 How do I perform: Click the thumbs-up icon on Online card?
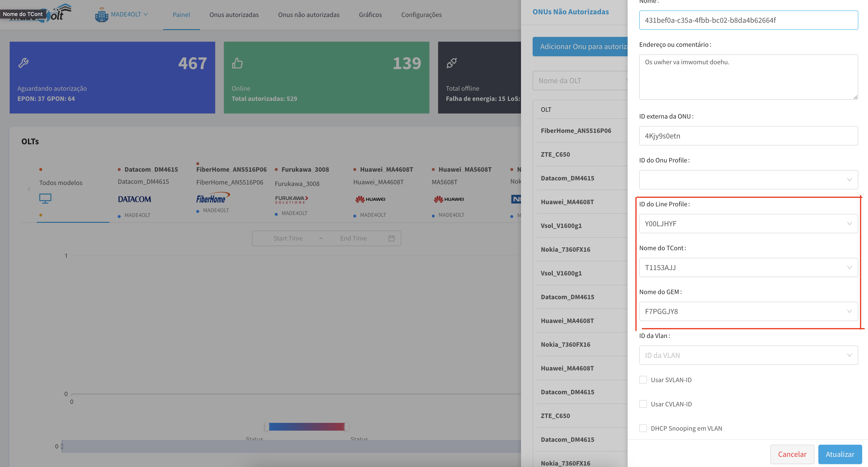(x=237, y=63)
